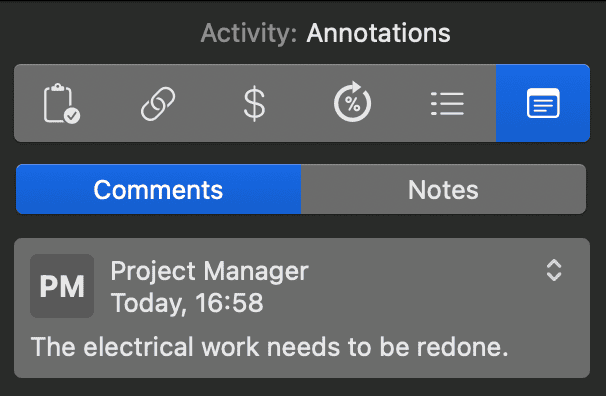Click the Today, 16:58 timestamp
606x396 pixels.
pos(187,303)
